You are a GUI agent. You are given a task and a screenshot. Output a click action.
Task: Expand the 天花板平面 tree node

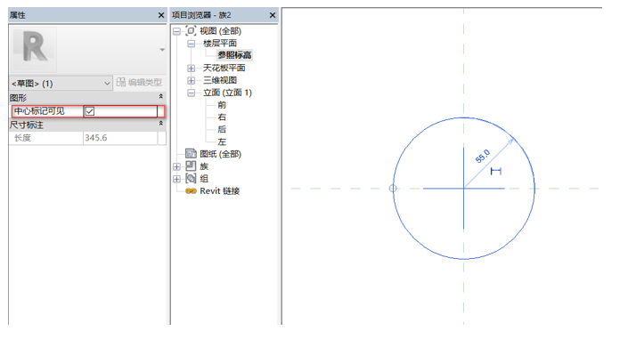click(x=191, y=69)
